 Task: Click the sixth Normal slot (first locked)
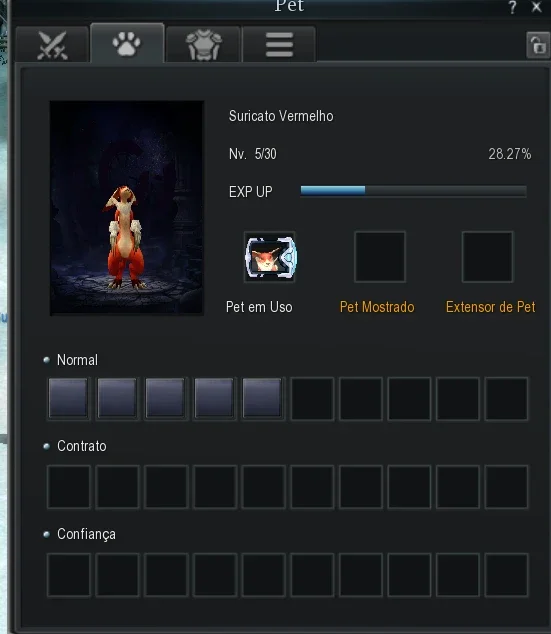(x=312, y=399)
